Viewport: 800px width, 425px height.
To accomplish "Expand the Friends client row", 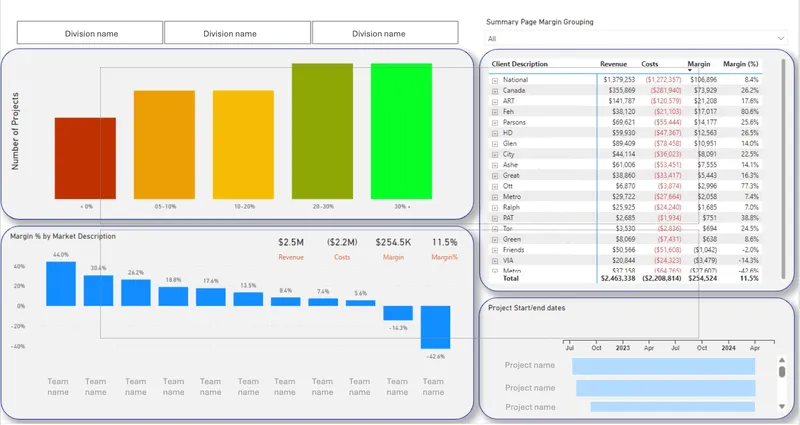I will click(494, 251).
